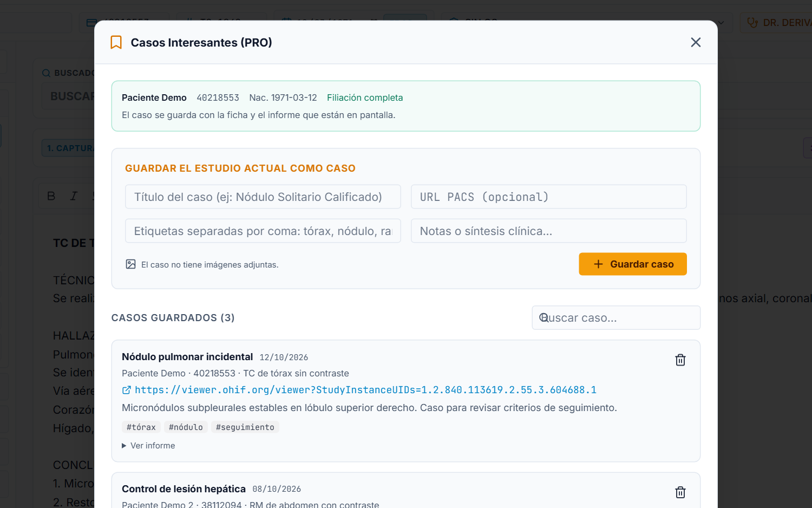Screen dimensions: 812x508
Task: Toggle italic formatting in background editor
Action: 74,196
